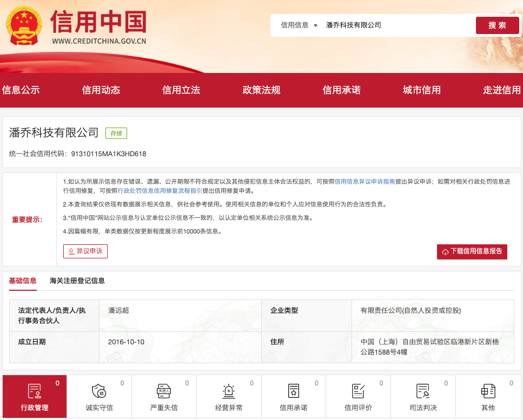The width and height of the screenshot is (523, 420).
Task: Open the 信用信息异议申诉指南 link
Action: pyautogui.click(x=365, y=182)
